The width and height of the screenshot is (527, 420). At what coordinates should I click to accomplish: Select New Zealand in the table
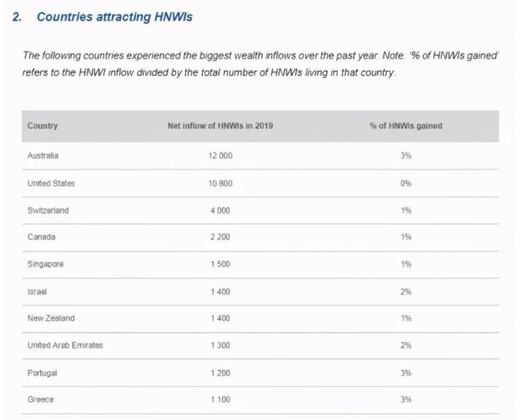pyautogui.click(x=51, y=318)
